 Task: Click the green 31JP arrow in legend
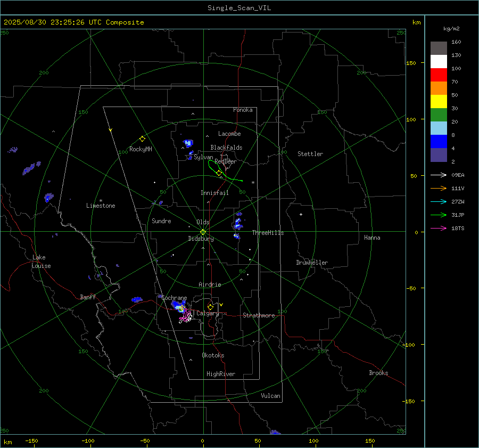tap(439, 215)
